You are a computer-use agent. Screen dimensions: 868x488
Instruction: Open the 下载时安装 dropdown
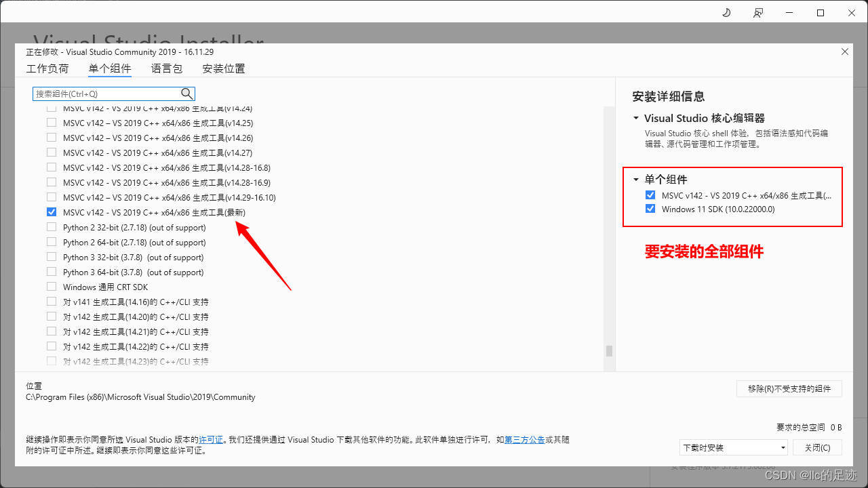click(734, 447)
